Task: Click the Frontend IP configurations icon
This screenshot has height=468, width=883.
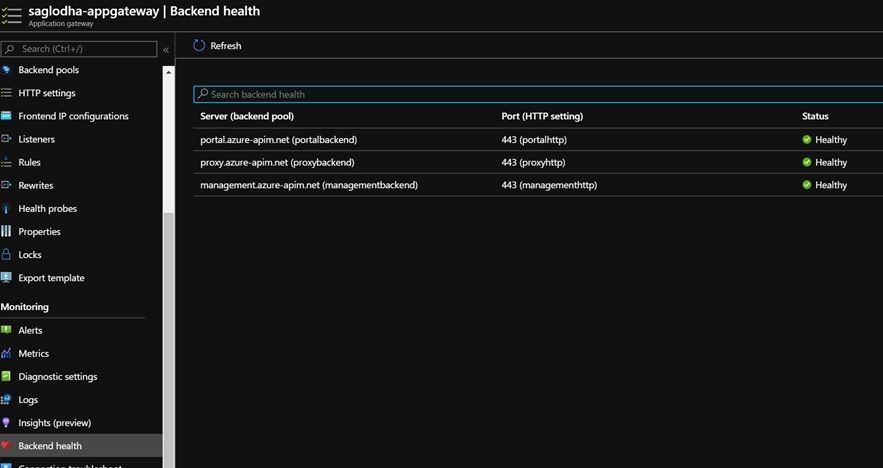Action: point(6,116)
